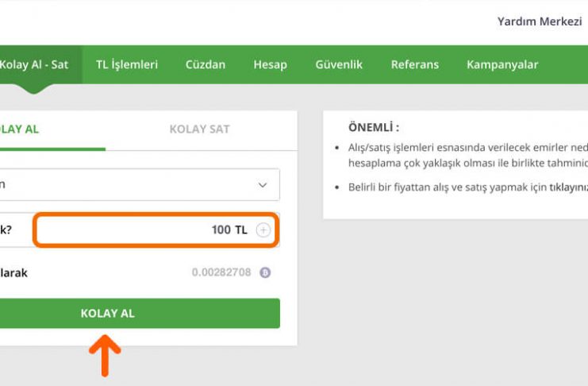Image resolution: width=588 pixels, height=386 pixels.
Task: Go to Cüzdan section
Action: point(206,64)
